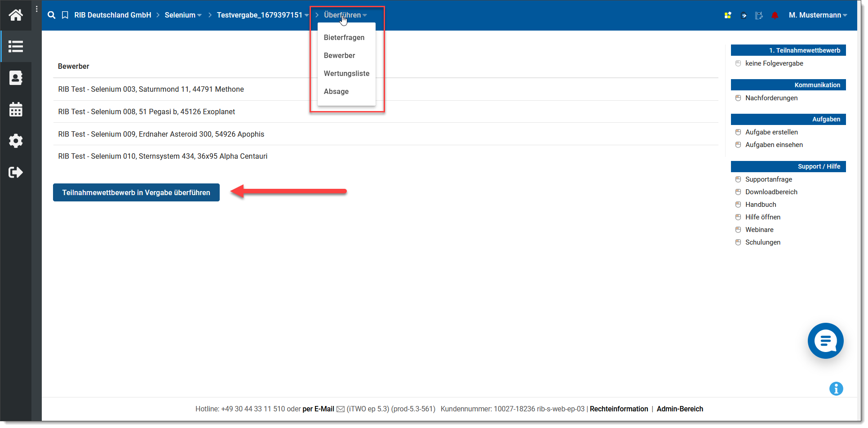
Task: Open the Admin-Bereich footer link
Action: (x=680, y=409)
